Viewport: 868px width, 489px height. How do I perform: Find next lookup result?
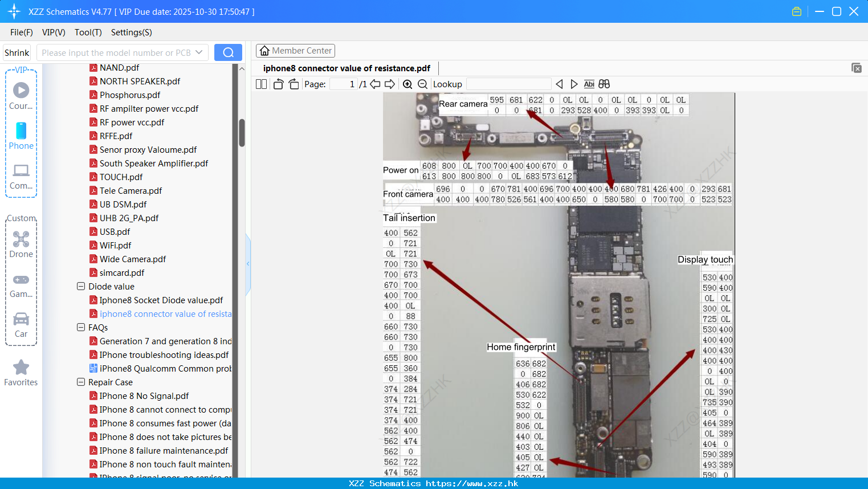coord(574,84)
